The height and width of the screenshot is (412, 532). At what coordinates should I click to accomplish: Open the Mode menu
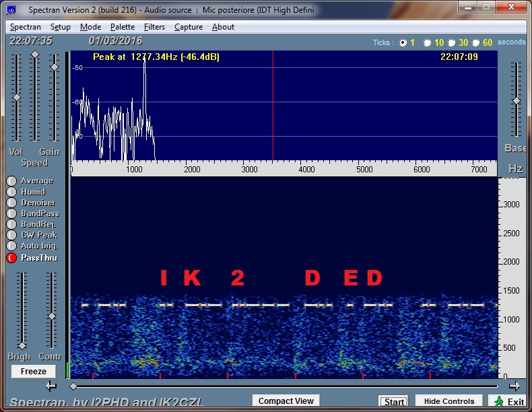tap(91, 27)
